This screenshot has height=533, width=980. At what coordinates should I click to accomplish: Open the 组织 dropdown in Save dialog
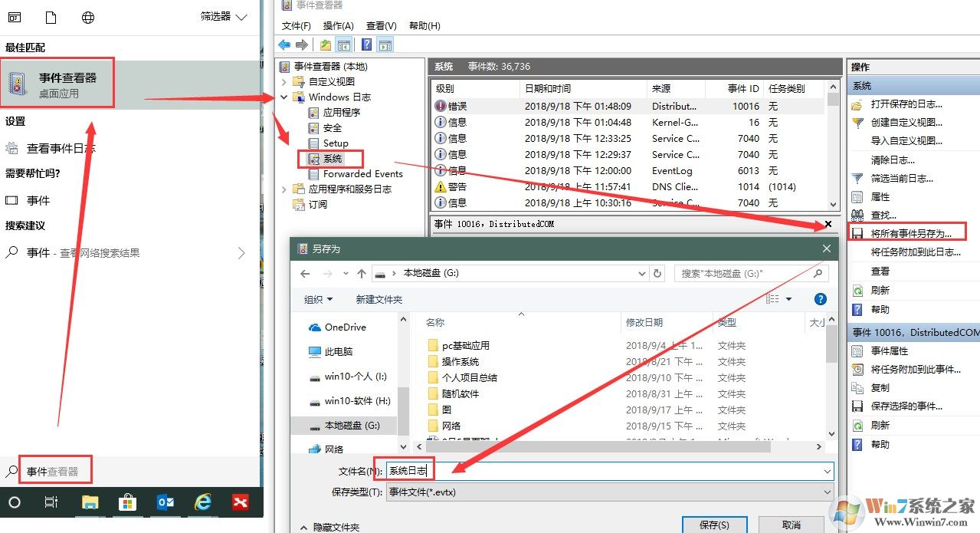tap(318, 299)
